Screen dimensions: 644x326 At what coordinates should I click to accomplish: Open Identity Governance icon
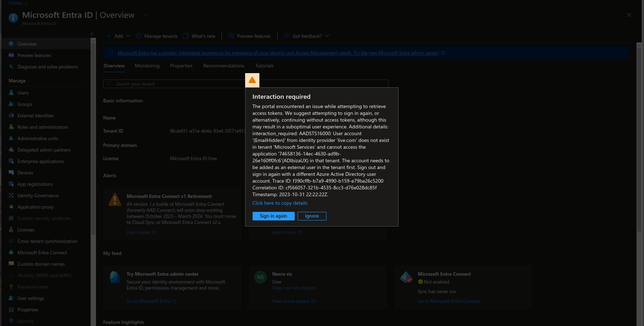point(11,195)
